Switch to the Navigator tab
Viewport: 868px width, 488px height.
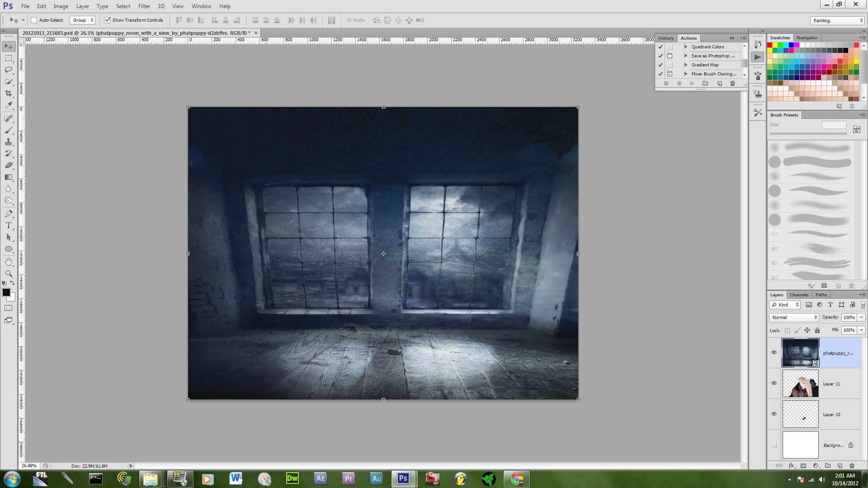pos(807,38)
